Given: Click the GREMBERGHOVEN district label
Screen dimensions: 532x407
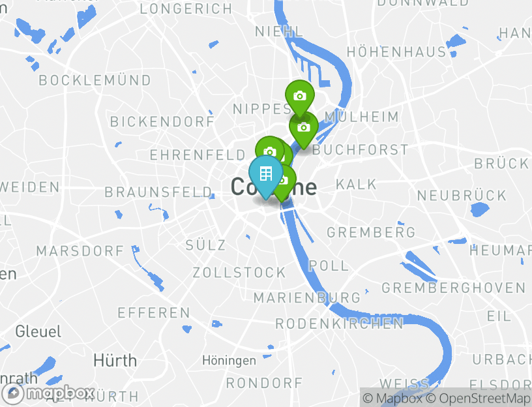Looking at the screenshot, I should coord(454,288).
